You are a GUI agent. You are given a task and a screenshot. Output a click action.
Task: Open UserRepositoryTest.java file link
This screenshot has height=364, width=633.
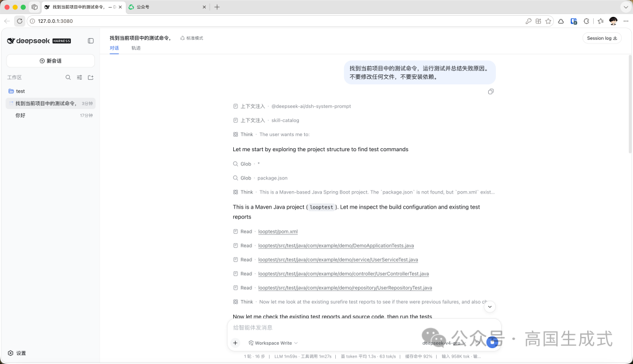pyautogui.click(x=345, y=288)
